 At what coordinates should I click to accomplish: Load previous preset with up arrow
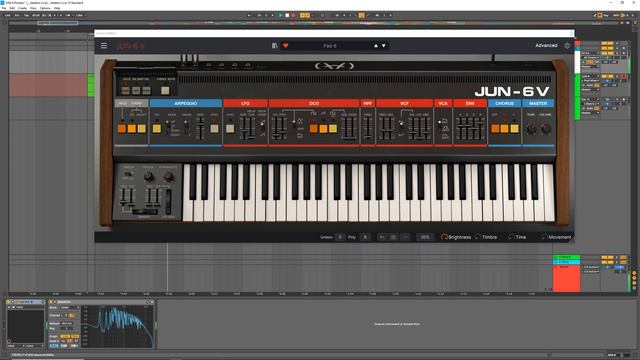point(376,46)
